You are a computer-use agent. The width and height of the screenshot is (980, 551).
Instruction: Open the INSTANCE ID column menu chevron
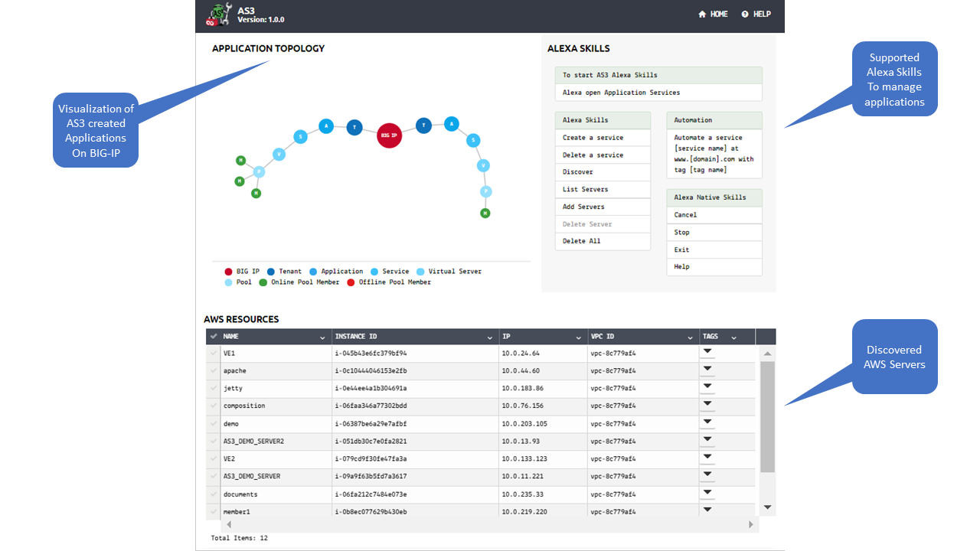(x=490, y=337)
